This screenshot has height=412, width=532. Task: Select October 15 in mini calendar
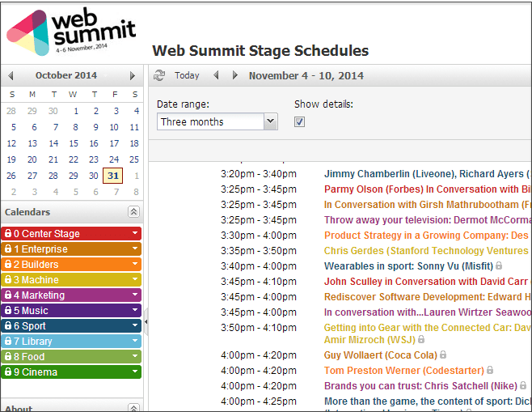[x=74, y=143]
